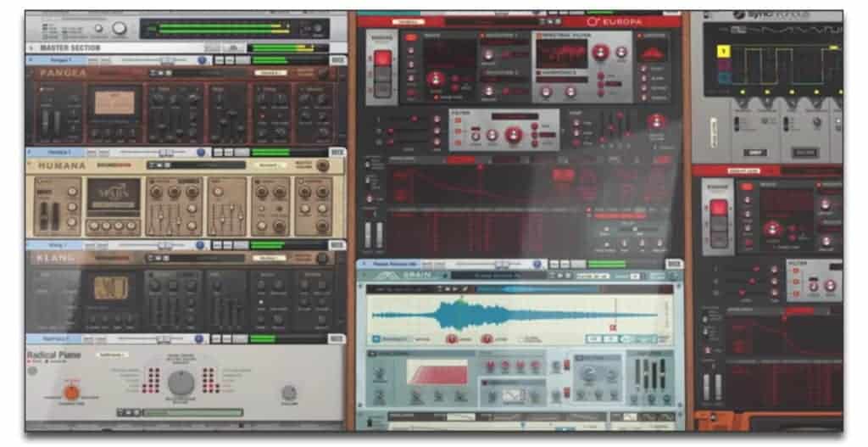Screen dimensions: 868x447
Task: Turn the Humana master volume knob
Action: (x=322, y=165)
